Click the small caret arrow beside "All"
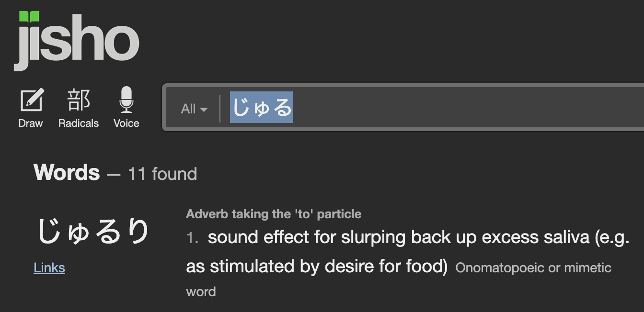 coord(204,110)
